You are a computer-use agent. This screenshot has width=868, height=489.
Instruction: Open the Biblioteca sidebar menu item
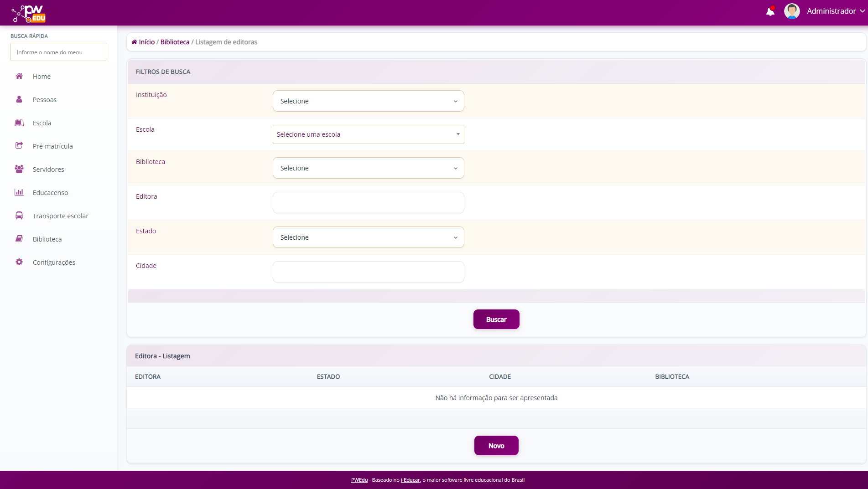pyautogui.click(x=47, y=239)
